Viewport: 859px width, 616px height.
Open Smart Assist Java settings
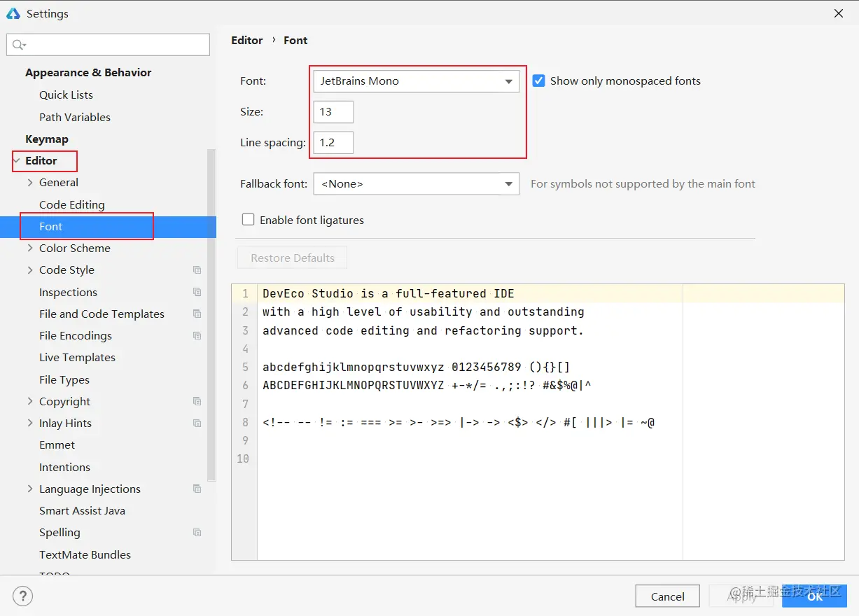[82, 510]
